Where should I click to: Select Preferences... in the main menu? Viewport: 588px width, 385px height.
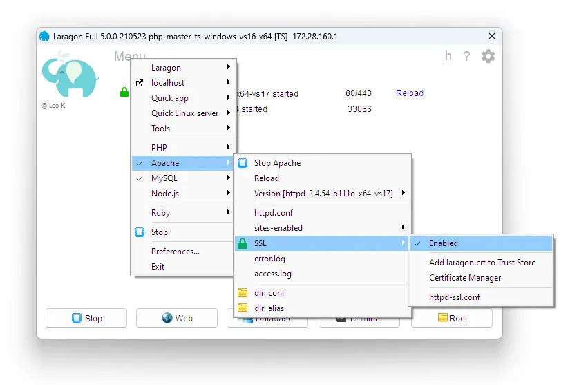(x=176, y=252)
